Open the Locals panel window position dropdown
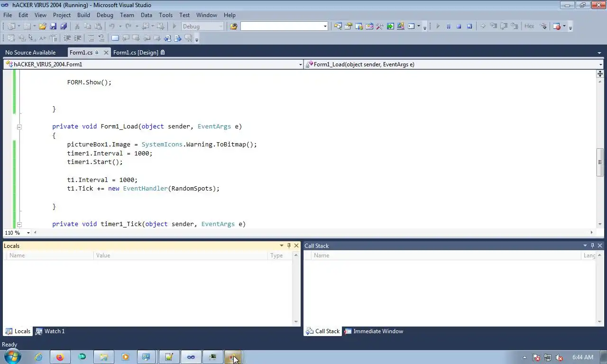Viewport: 607px width, 364px height. tap(281, 246)
